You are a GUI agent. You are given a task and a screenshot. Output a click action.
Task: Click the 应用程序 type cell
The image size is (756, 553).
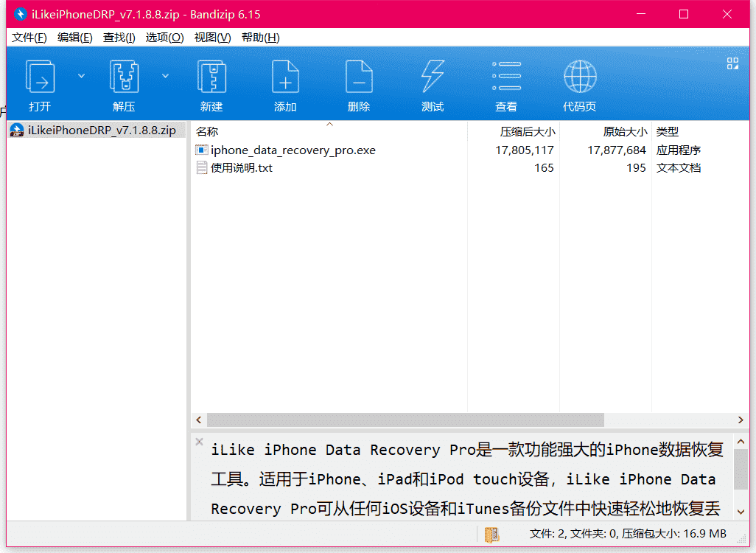[679, 150]
